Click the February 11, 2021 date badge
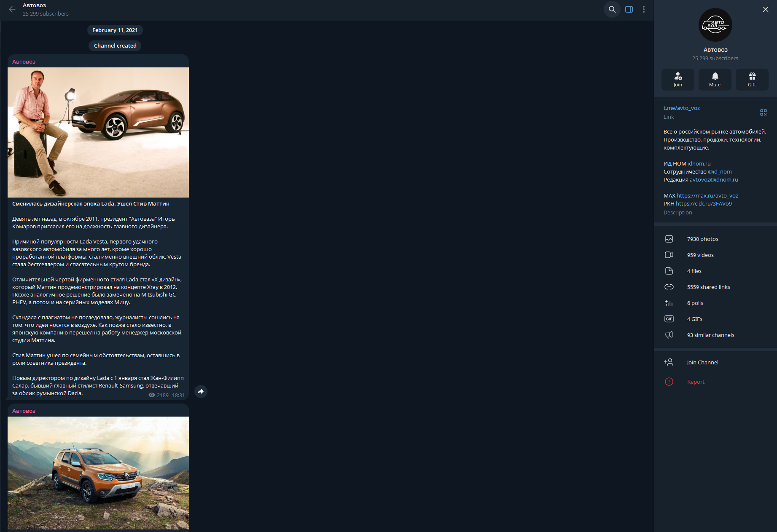777x532 pixels. (x=115, y=30)
